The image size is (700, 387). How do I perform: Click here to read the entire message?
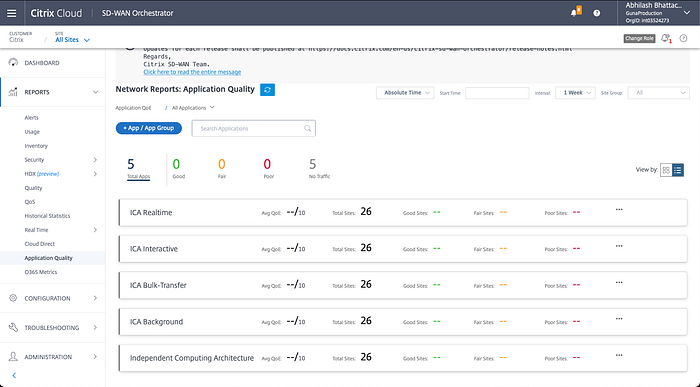click(x=192, y=72)
